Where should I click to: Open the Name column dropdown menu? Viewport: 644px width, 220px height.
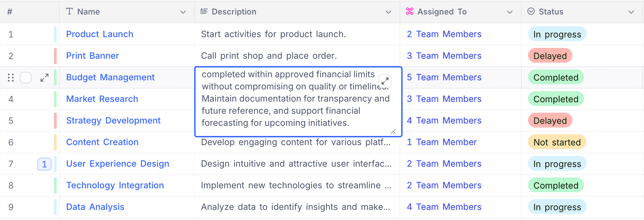pyautogui.click(x=183, y=12)
